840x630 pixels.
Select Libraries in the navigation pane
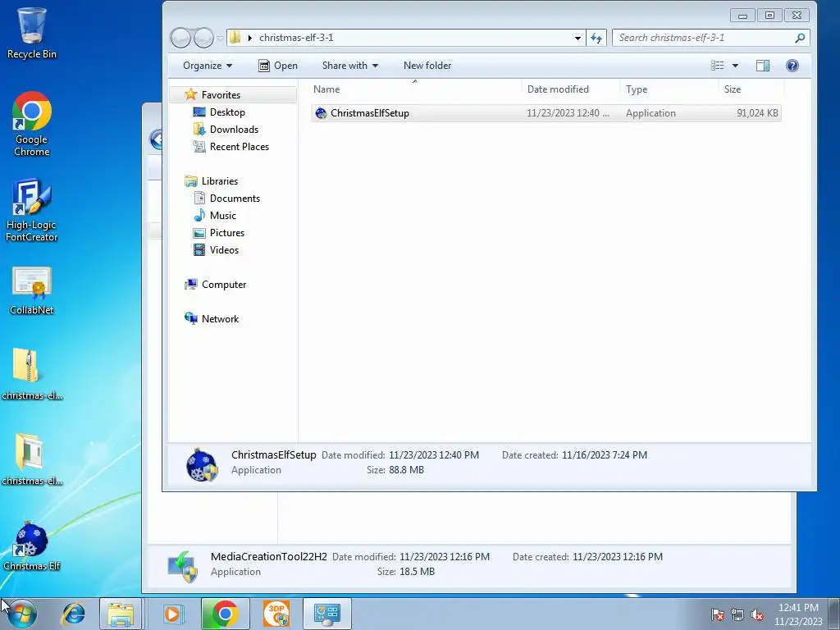220,181
